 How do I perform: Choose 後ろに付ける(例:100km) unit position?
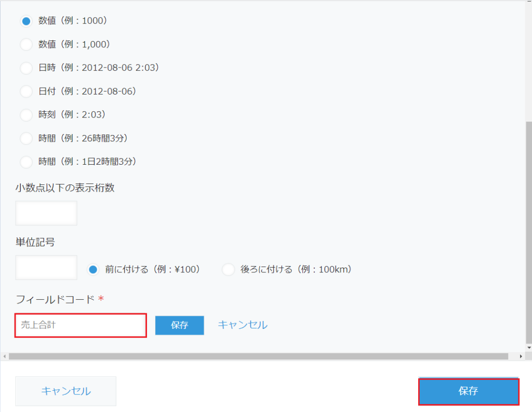(228, 270)
